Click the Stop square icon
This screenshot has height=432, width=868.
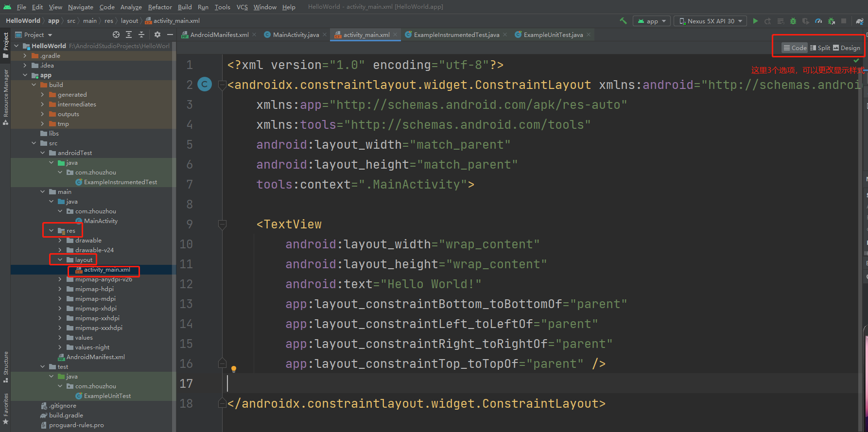click(x=844, y=21)
